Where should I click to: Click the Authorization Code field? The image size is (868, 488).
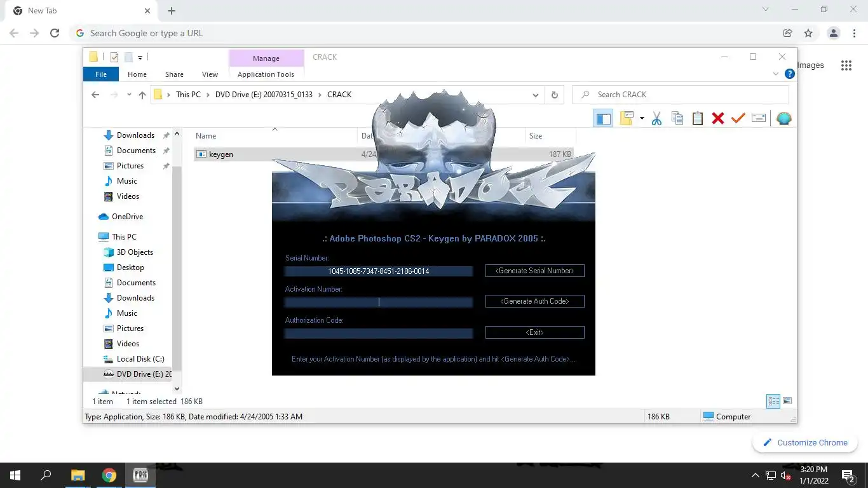(379, 334)
